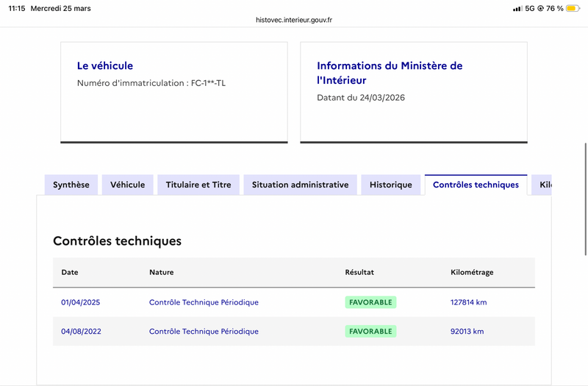
Task: Tap the battery icon in status bar
Action: point(573,8)
